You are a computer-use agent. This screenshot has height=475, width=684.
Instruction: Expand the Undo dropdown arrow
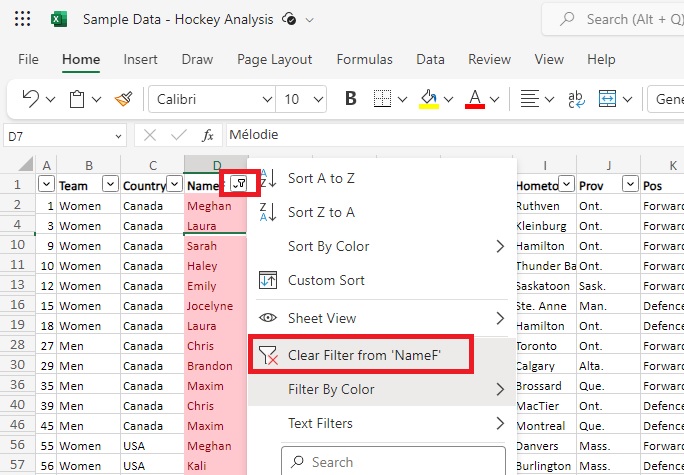50,99
